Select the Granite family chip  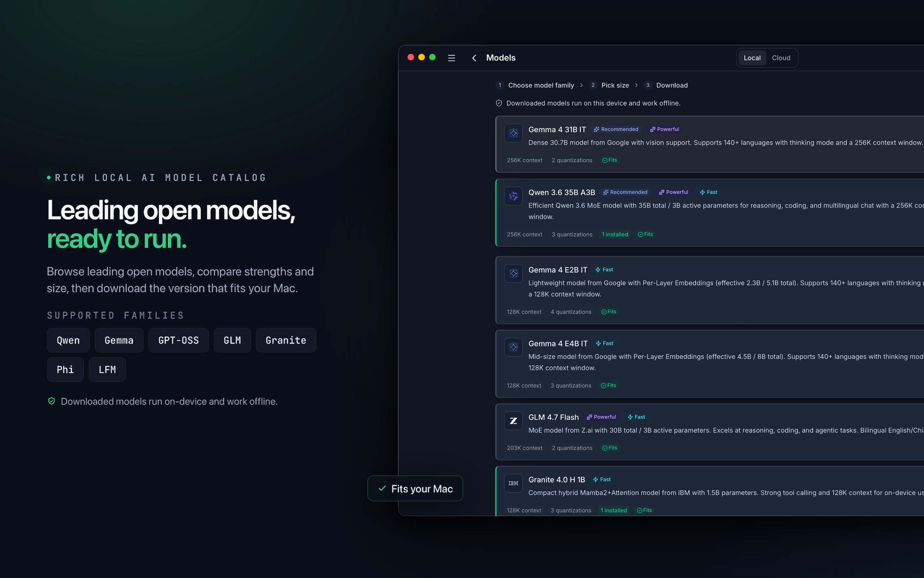[286, 340]
